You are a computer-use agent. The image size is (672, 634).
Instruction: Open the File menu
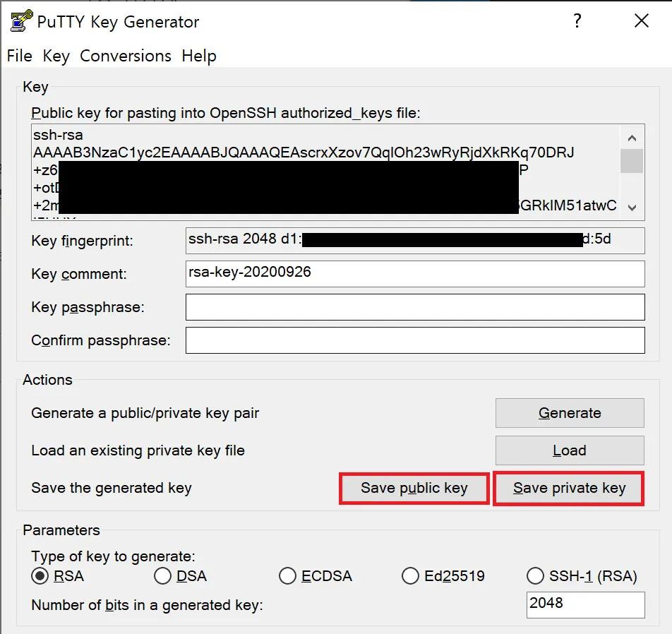tap(20, 56)
